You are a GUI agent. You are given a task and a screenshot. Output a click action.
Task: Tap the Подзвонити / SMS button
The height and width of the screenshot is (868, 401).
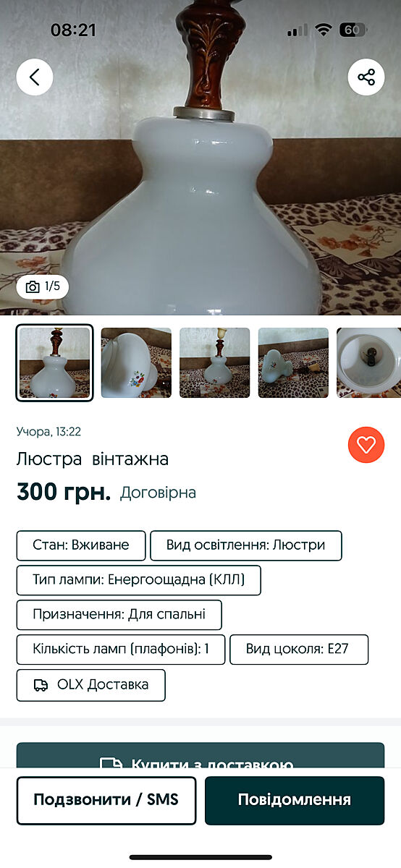(x=106, y=800)
